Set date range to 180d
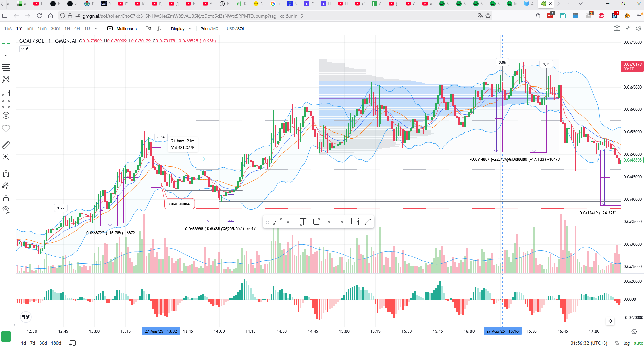This screenshot has width=644, height=346. [x=56, y=343]
